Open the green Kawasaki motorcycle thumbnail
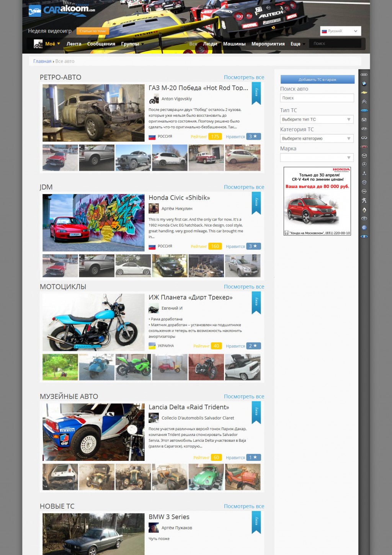The image size is (392, 555). coord(133,367)
